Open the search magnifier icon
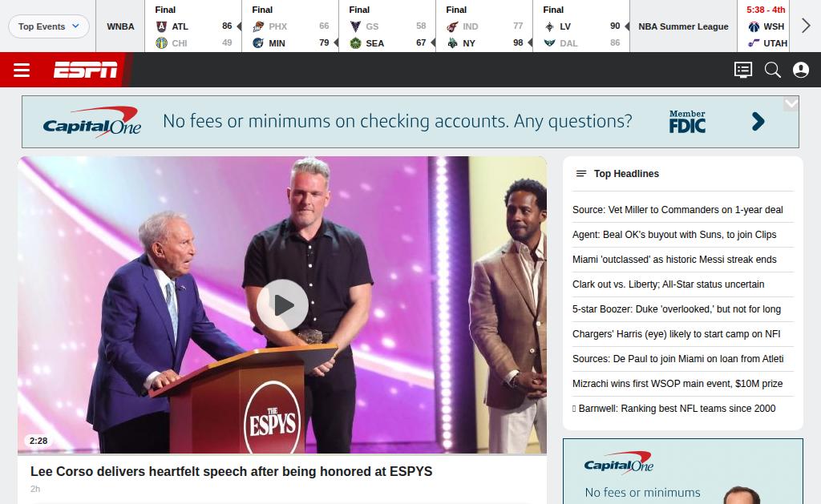The image size is (821, 504). point(772,70)
